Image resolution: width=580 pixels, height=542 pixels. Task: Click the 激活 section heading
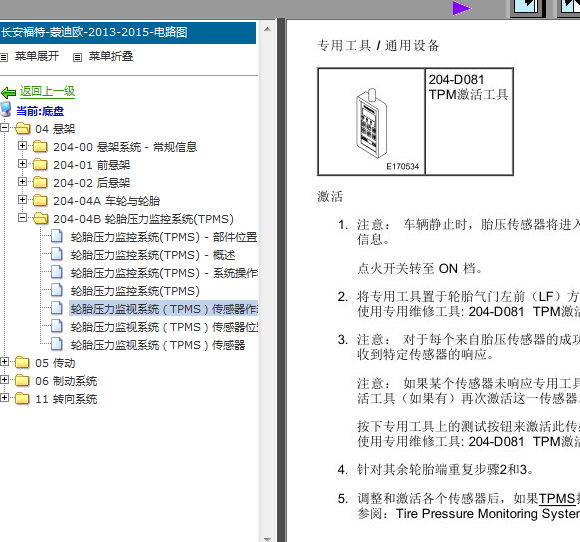point(330,196)
